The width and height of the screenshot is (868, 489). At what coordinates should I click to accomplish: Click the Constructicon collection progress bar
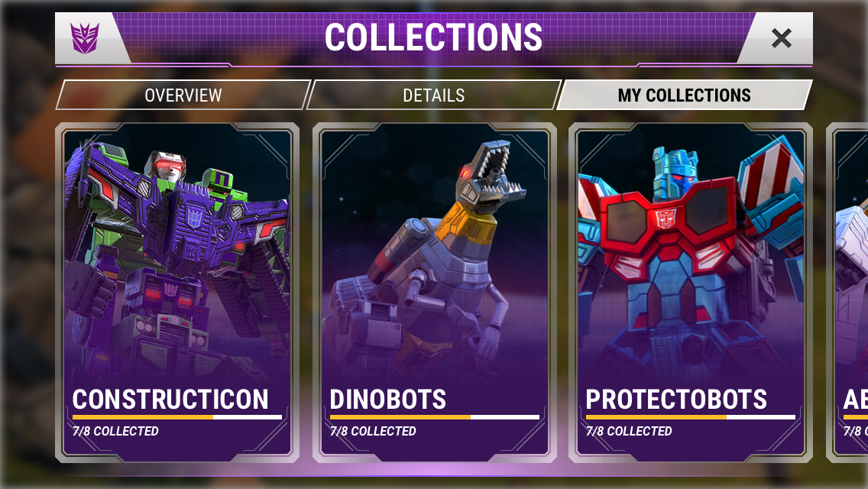coord(177,417)
